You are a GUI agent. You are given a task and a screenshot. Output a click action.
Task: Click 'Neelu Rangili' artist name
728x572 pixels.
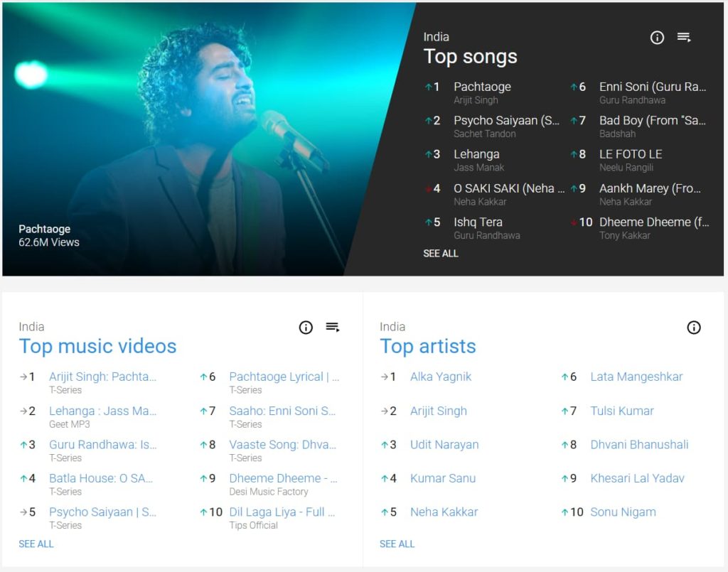pyautogui.click(x=626, y=168)
